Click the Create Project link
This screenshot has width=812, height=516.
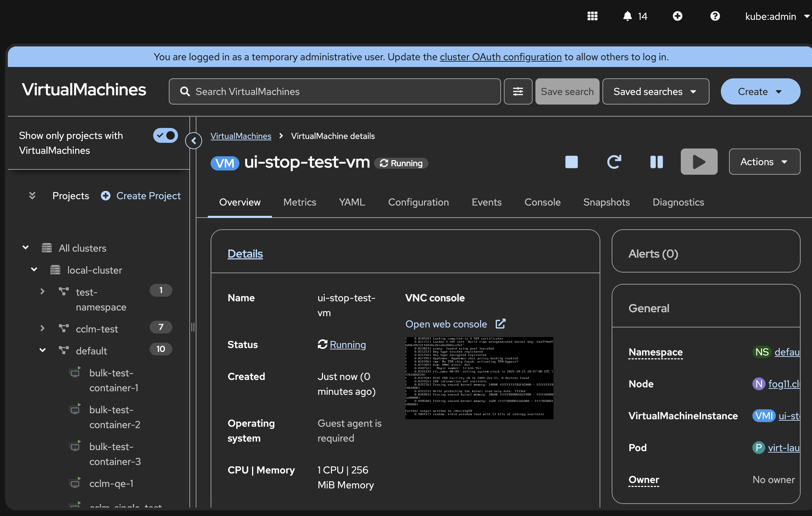[148, 196]
